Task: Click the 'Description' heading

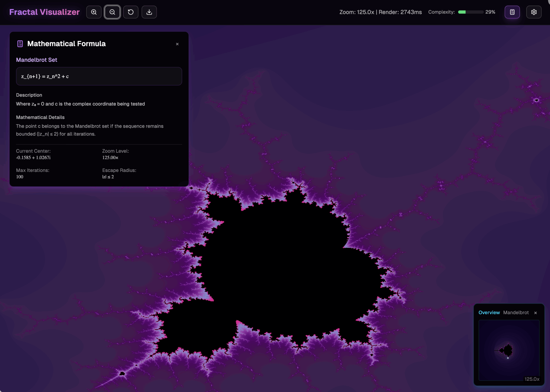Action: [29, 95]
